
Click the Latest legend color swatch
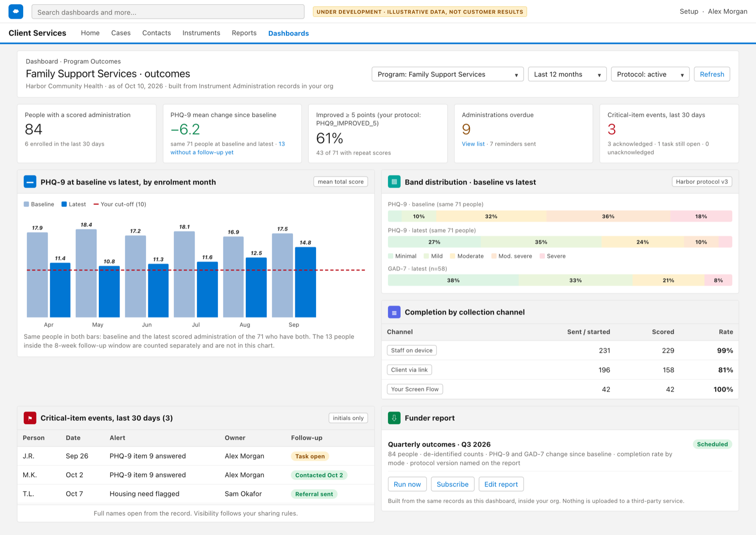coord(64,204)
